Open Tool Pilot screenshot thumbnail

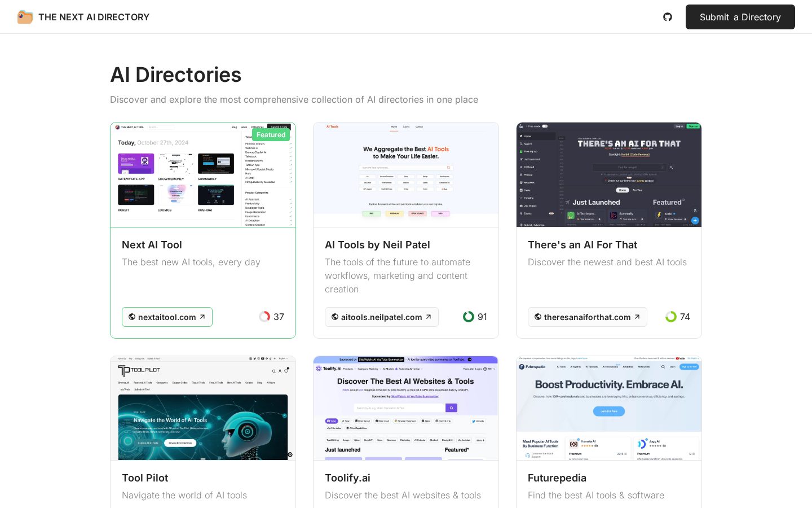(203, 408)
